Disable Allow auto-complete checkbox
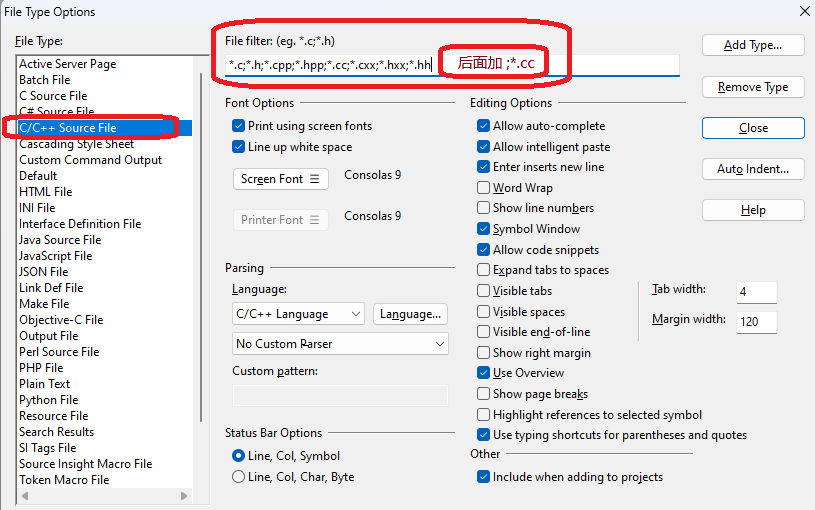815x510 pixels. 484,126
